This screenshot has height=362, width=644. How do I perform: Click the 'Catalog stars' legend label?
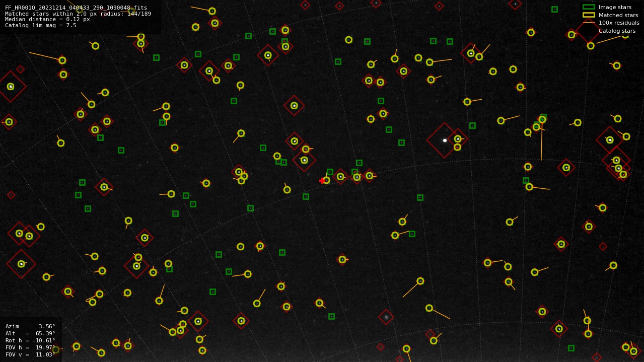(617, 31)
